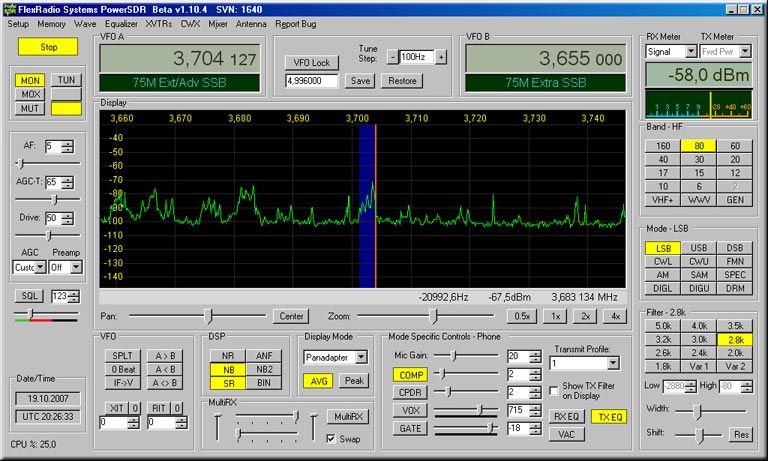Select the WWV band button
The height and width of the screenshot is (461, 768).
pyautogui.click(x=699, y=200)
